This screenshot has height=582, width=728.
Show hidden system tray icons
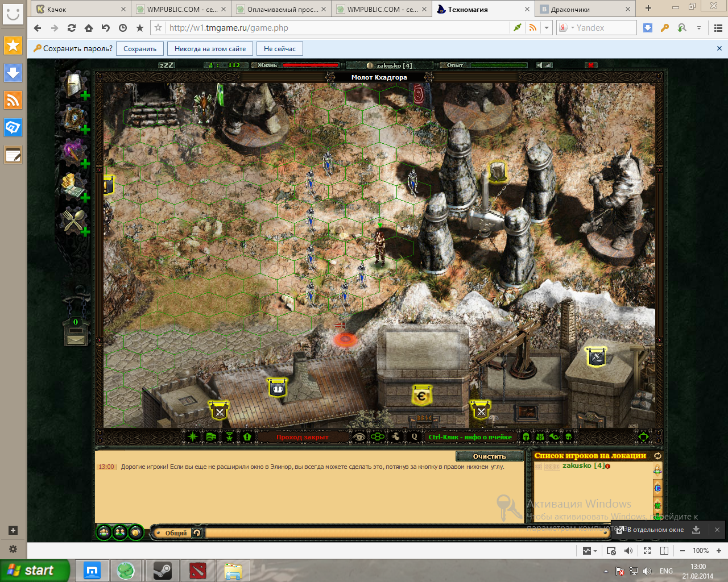(606, 571)
